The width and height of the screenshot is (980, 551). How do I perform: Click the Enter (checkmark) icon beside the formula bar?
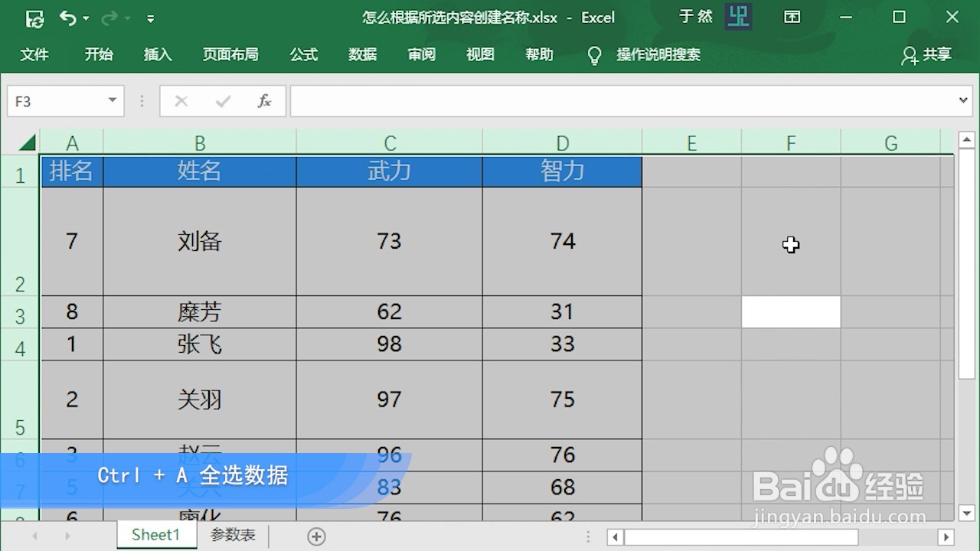[x=223, y=100]
